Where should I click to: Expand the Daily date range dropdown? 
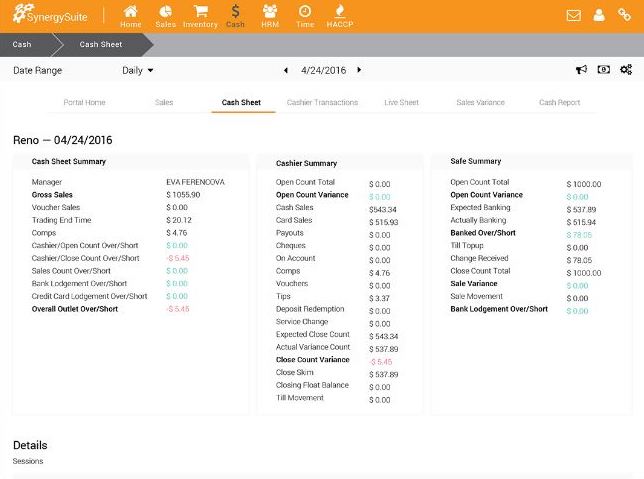(138, 71)
